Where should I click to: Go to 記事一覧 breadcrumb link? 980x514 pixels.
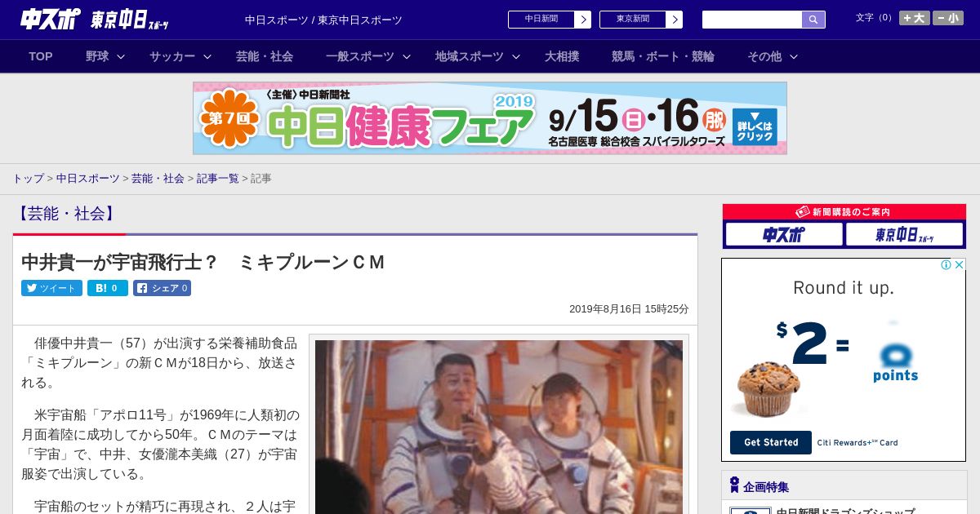click(x=218, y=178)
